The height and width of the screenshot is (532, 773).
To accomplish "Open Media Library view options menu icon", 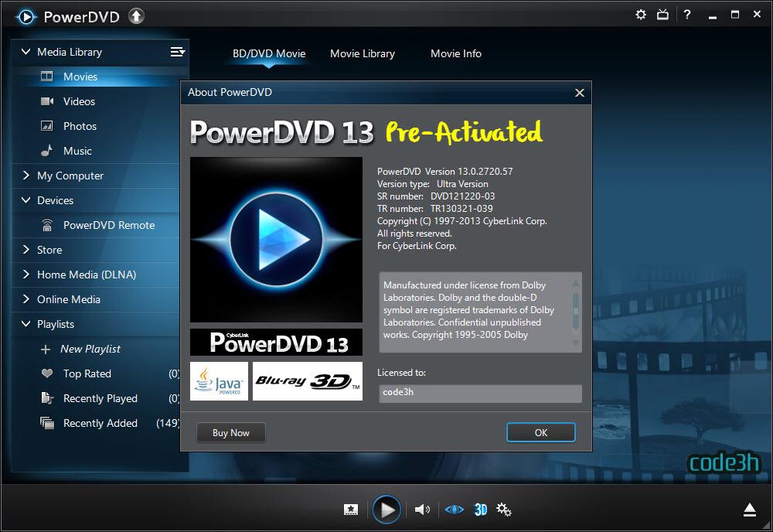I will point(178,52).
